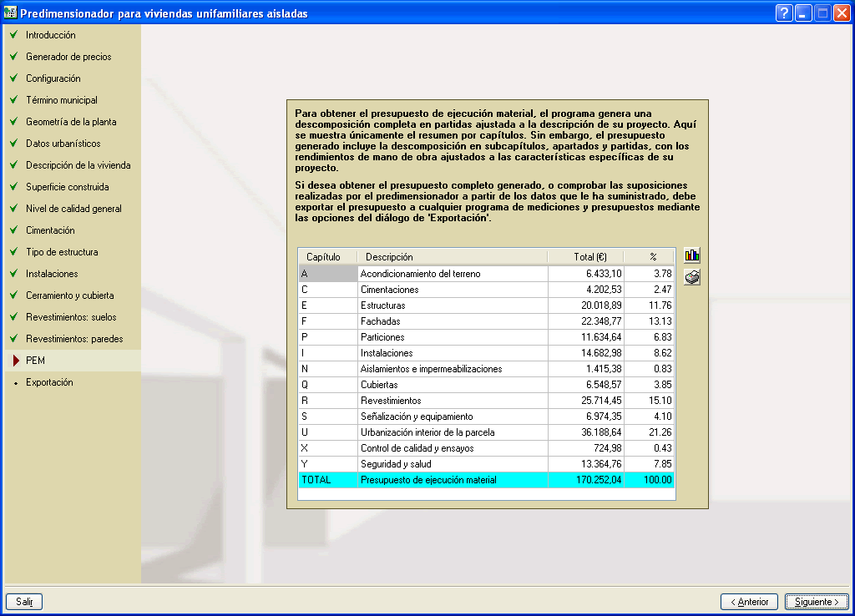Open the Exportación step

pos(49,382)
